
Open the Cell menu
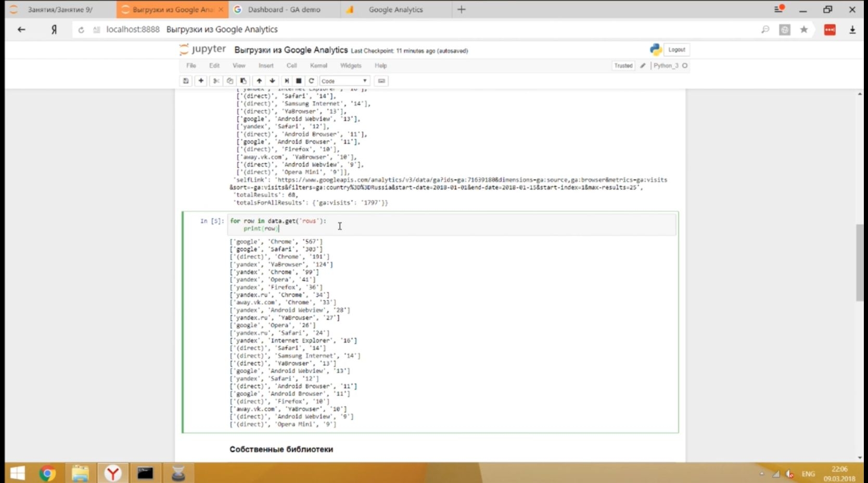pos(291,66)
